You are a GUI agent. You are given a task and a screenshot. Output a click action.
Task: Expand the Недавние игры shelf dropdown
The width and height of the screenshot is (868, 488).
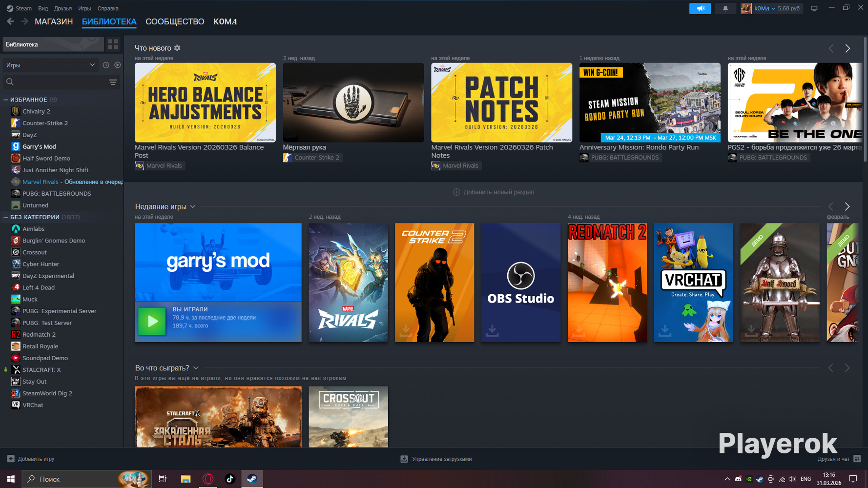point(193,206)
